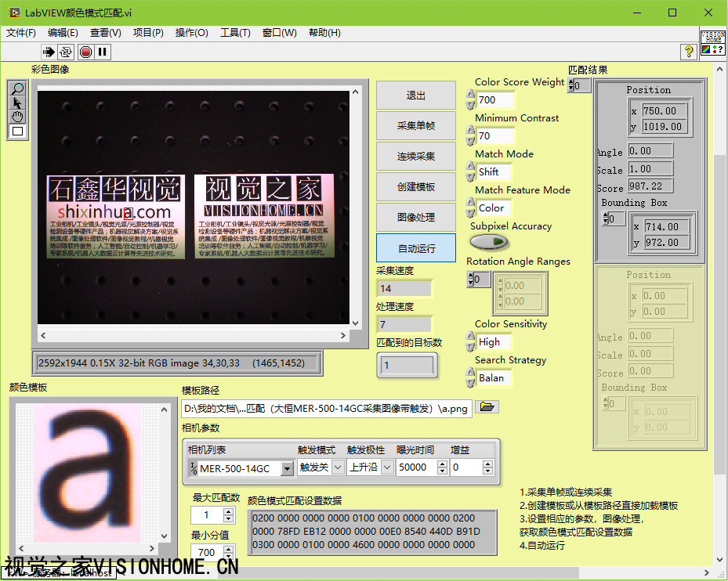Click the folder browse icon for template path
The height and width of the screenshot is (581, 728).
(x=487, y=407)
